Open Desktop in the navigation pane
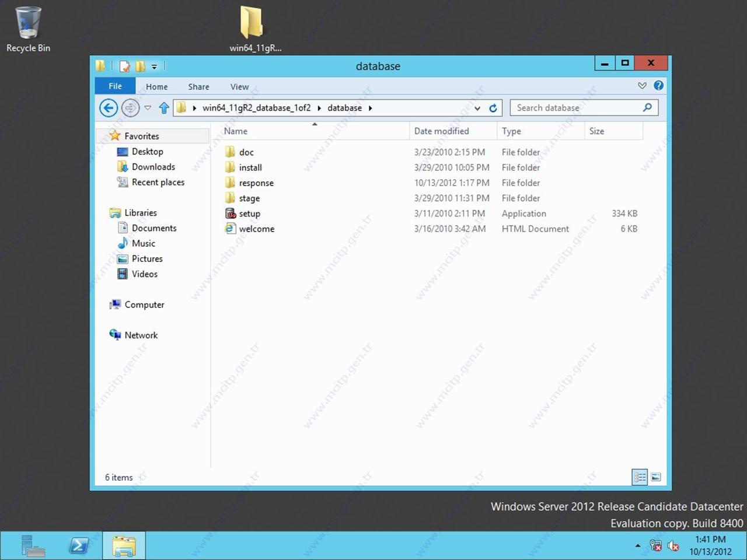Screen dimensions: 747x560 point(147,151)
